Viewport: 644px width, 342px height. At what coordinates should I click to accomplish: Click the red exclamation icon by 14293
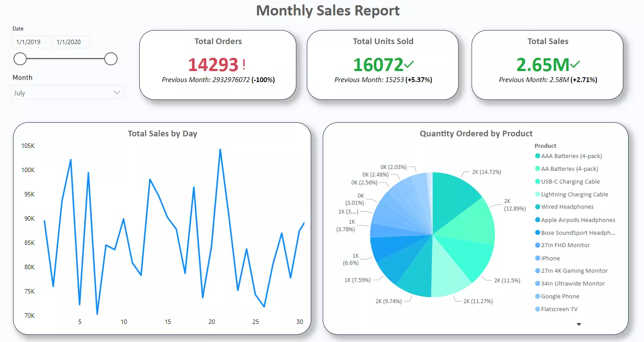(244, 65)
